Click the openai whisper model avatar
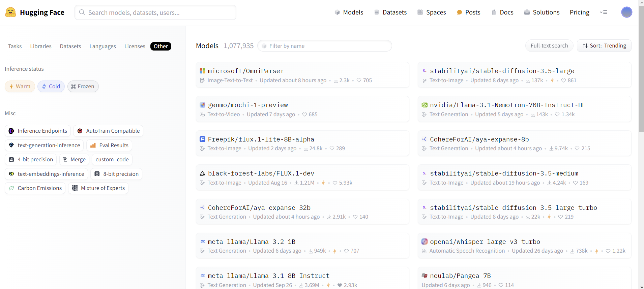Image resolution: width=644 pixels, height=289 pixels. [425, 242]
